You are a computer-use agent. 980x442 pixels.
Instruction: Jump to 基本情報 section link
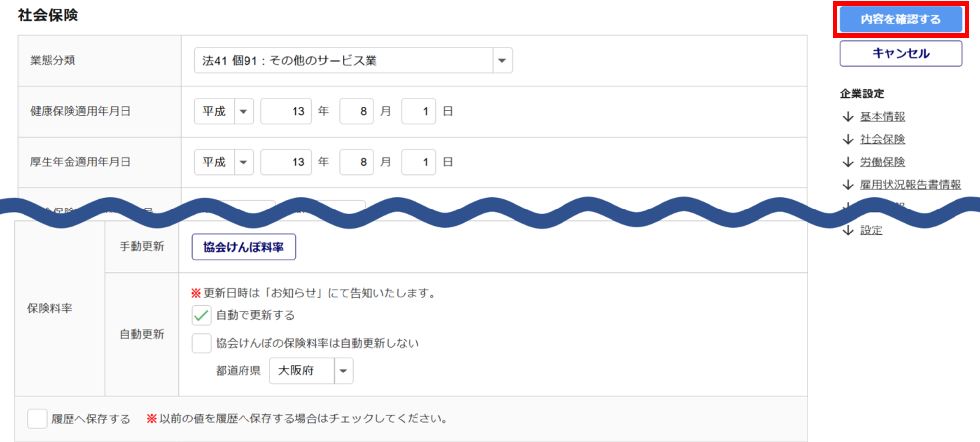(882, 116)
